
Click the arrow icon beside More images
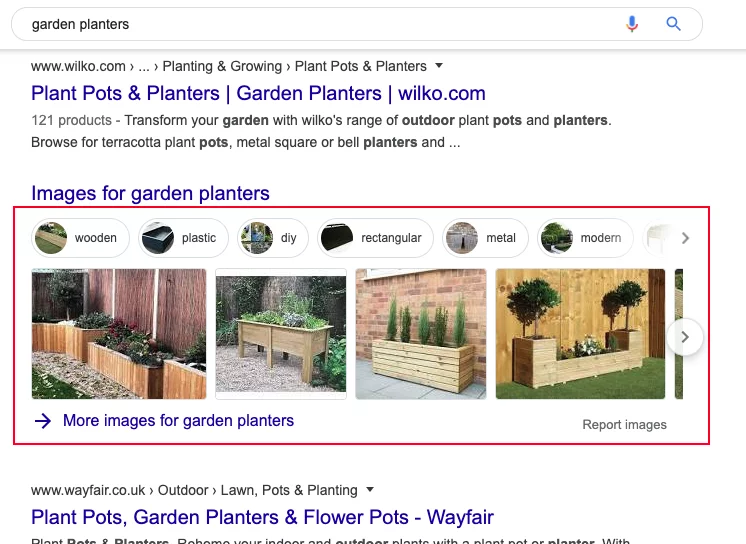point(43,421)
